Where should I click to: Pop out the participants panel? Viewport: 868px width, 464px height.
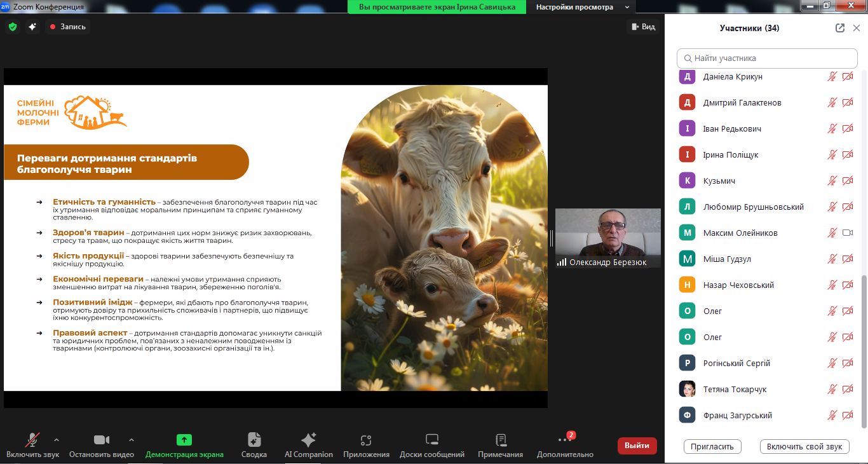pos(840,28)
